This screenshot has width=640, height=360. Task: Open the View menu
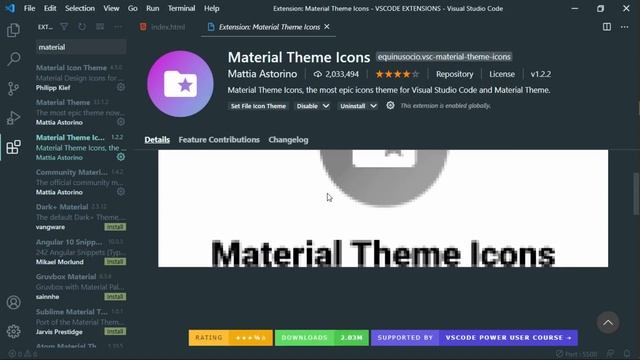pos(111,8)
